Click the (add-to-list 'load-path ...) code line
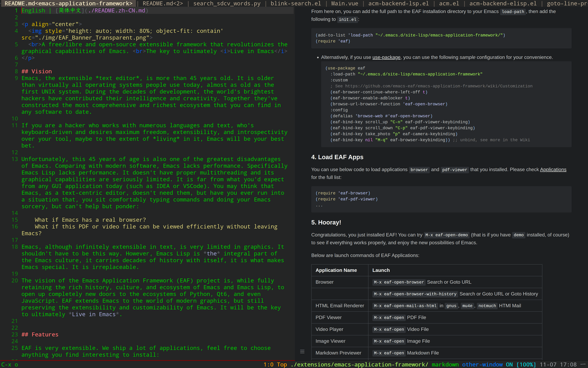This screenshot has height=368, width=588. point(410,35)
